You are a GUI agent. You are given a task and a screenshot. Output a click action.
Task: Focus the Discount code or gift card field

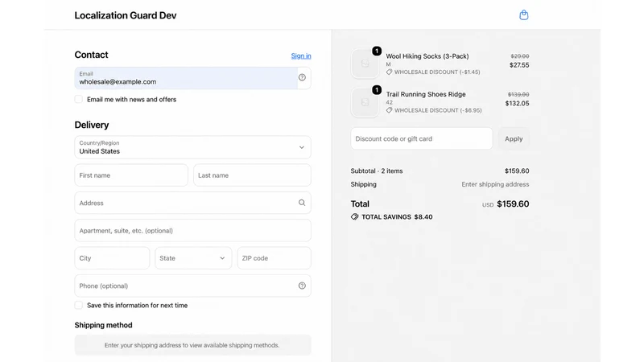click(x=421, y=138)
